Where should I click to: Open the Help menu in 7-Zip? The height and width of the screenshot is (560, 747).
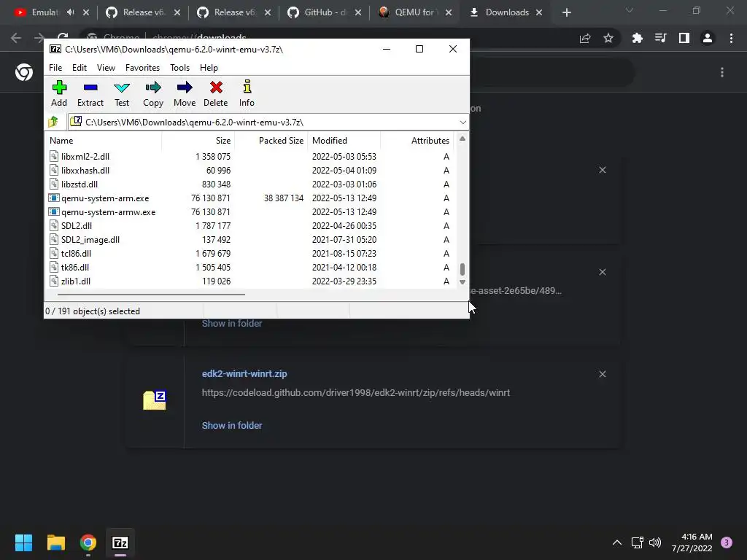[209, 68]
